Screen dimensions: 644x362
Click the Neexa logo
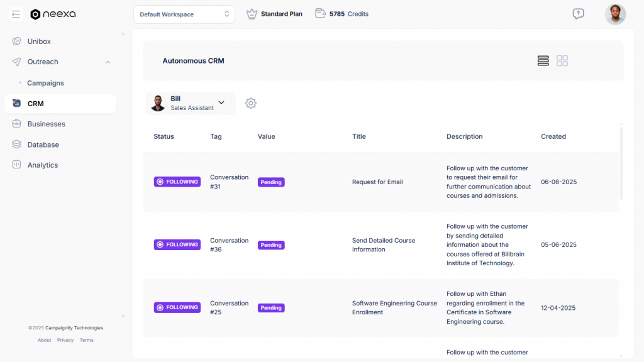pos(53,14)
